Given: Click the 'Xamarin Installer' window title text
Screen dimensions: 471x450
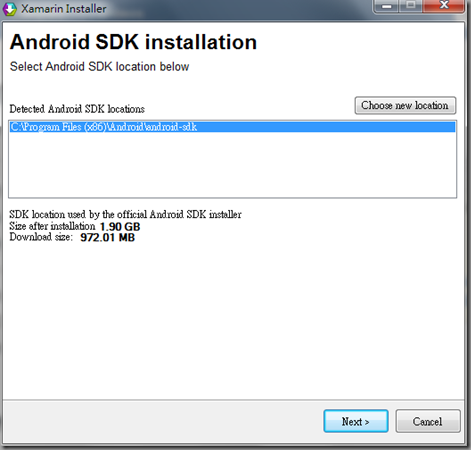Looking at the screenshot, I should [x=64, y=9].
